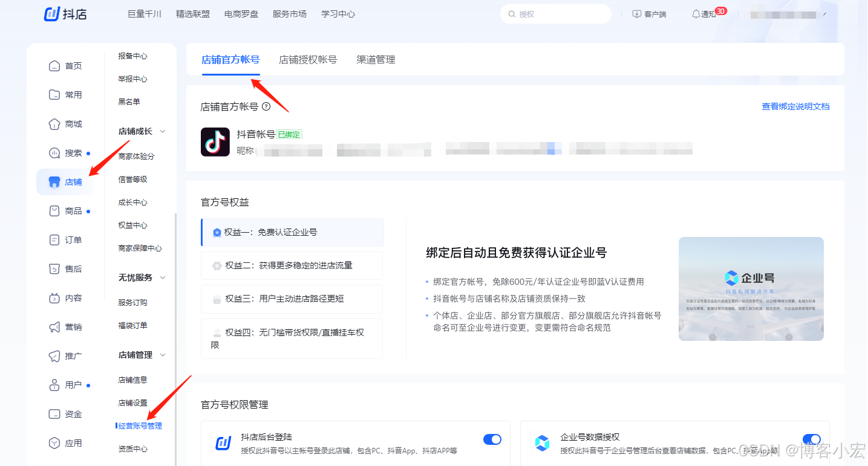Open 商家保障中心 in the submenu
Screen dimensions: 868x466
coord(140,248)
